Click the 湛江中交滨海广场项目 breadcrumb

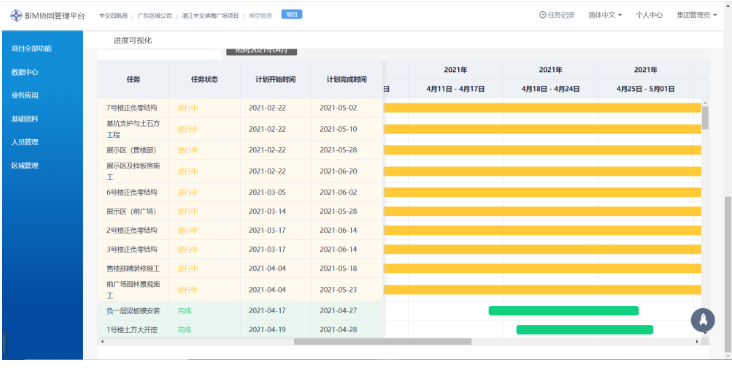pyautogui.click(x=211, y=15)
